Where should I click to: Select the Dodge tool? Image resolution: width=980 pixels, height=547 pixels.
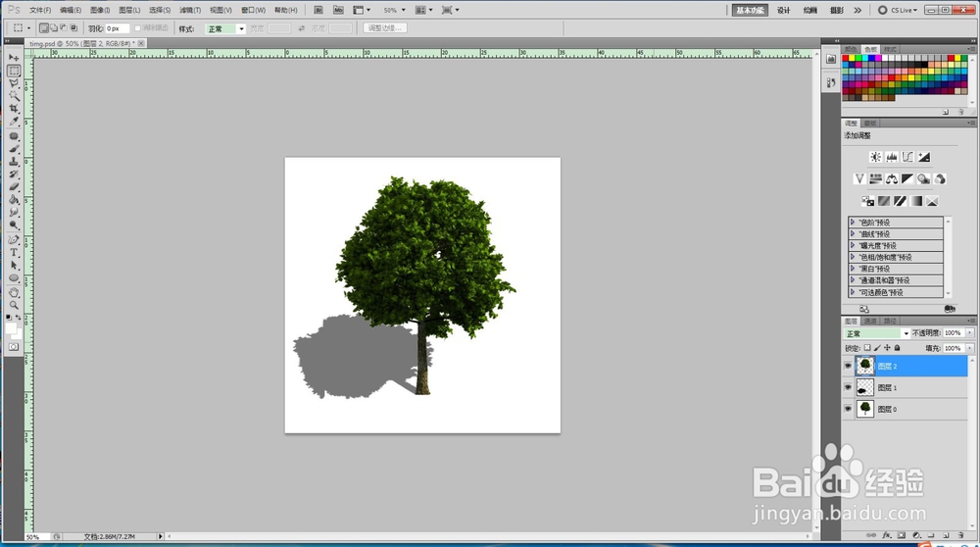(14, 225)
